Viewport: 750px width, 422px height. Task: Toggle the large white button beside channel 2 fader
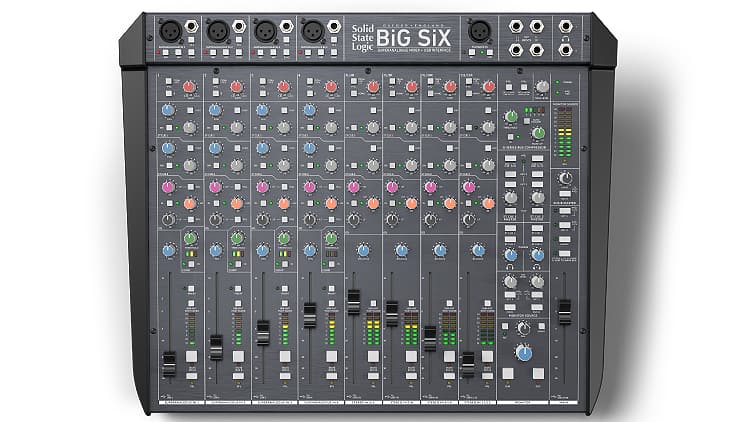(x=238, y=356)
